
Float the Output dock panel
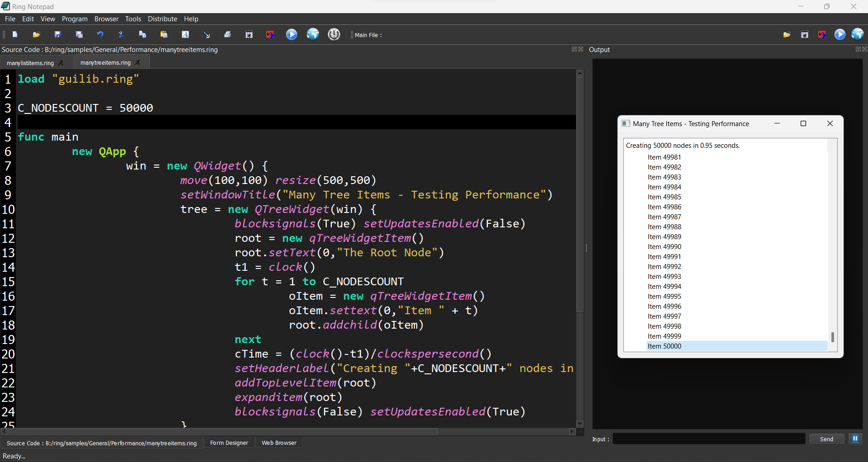[858, 49]
